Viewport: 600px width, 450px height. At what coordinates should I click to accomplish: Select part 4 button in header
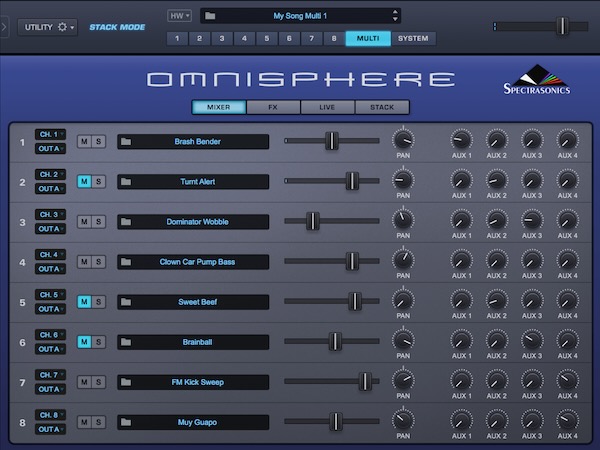pyautogui.click(x=245, y=39)
